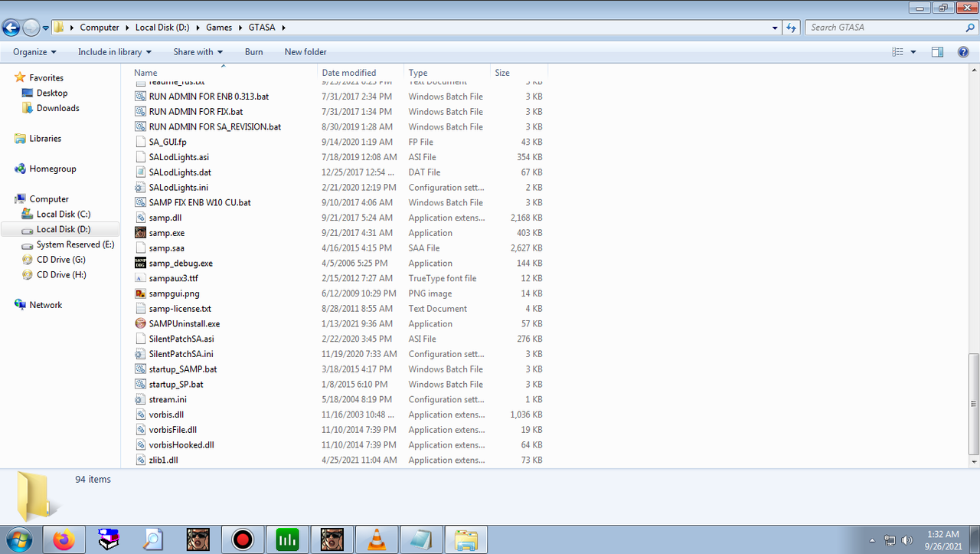980x554 pixels.
Task: Sort files by the Type column
Action: pos(447,73)
